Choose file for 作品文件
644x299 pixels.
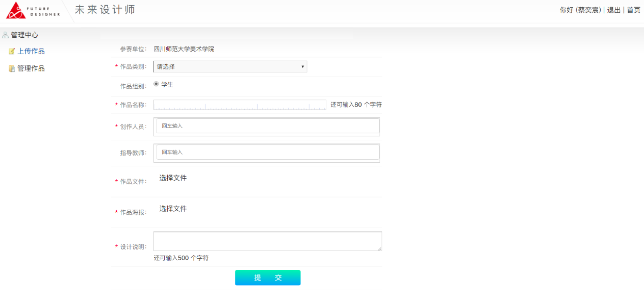click(173, 178)
